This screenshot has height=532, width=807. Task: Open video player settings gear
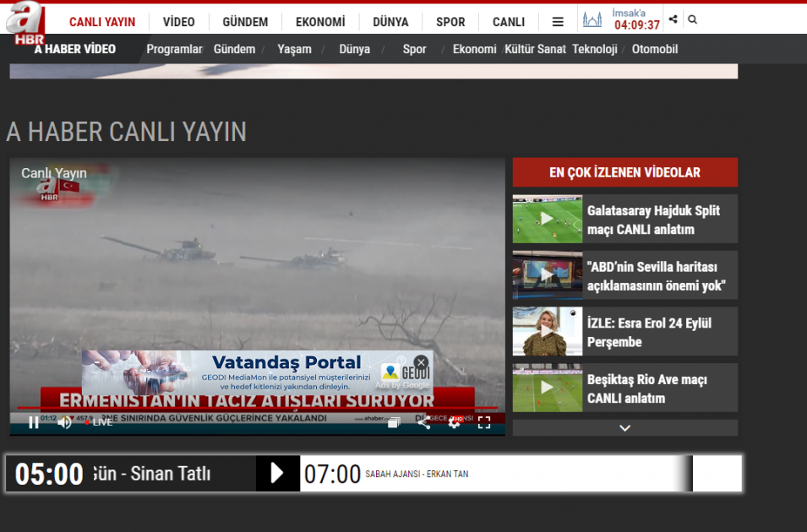click(x=454, y=422)
